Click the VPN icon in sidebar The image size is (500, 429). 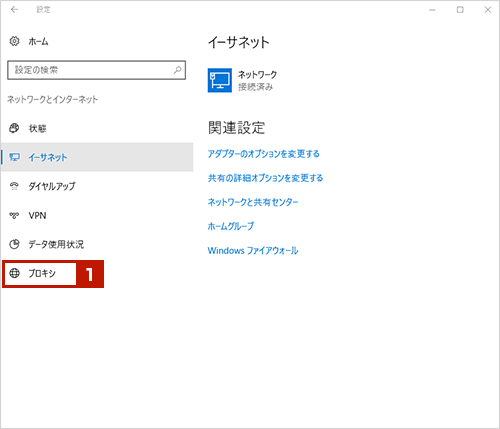pyautogui.click(x=14, y=215)
